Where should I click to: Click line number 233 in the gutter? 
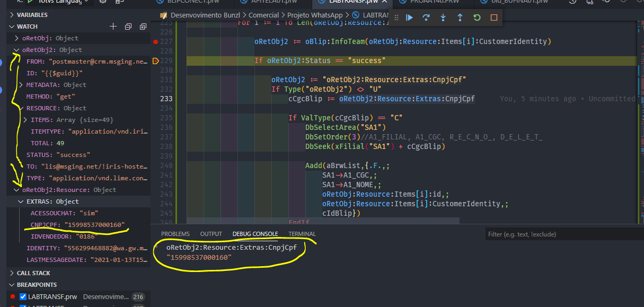pos(166,99)
